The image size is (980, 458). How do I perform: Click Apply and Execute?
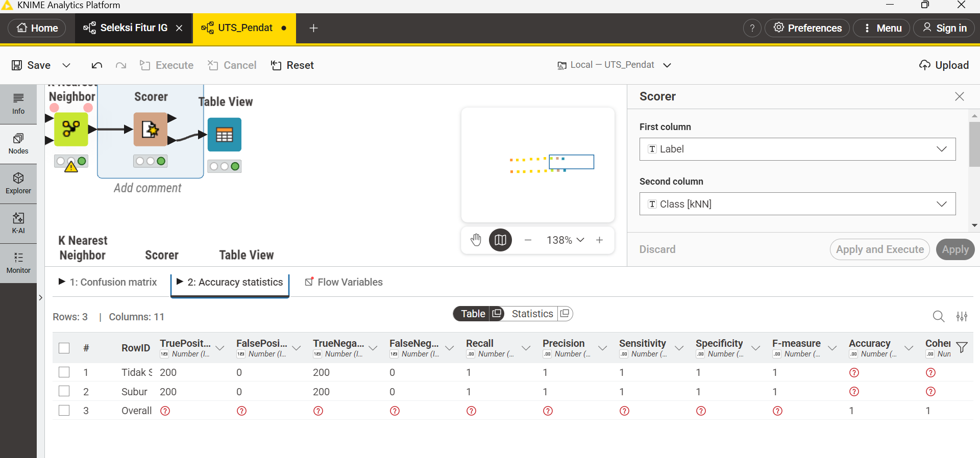click(x=880, y=249)
